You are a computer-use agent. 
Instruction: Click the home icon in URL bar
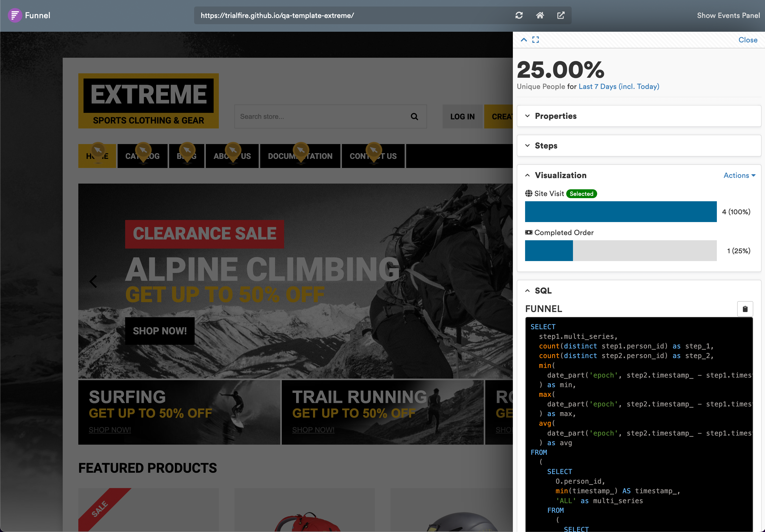point(540,15)
